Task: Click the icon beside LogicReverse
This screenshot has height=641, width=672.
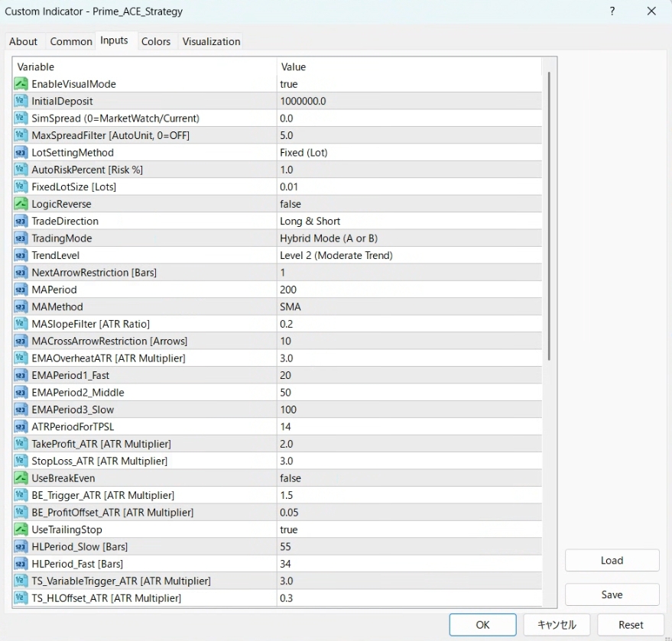Action: (x=21, y=204)
